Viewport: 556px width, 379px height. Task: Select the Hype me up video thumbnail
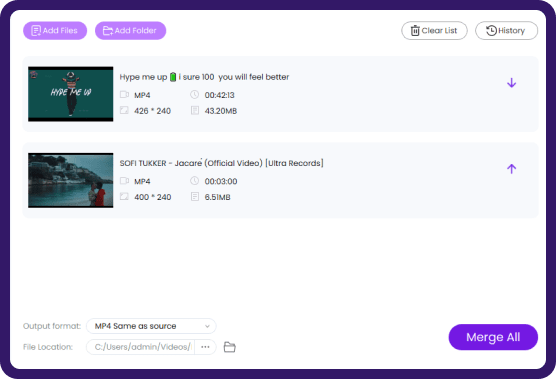(71, 94)
